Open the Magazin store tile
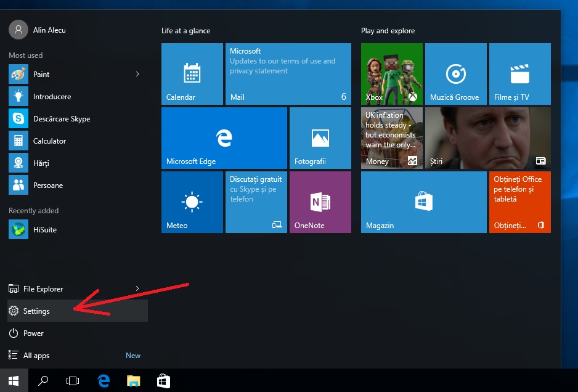Image resolution: width=578 pixels, height=392 pixels. 424,202
